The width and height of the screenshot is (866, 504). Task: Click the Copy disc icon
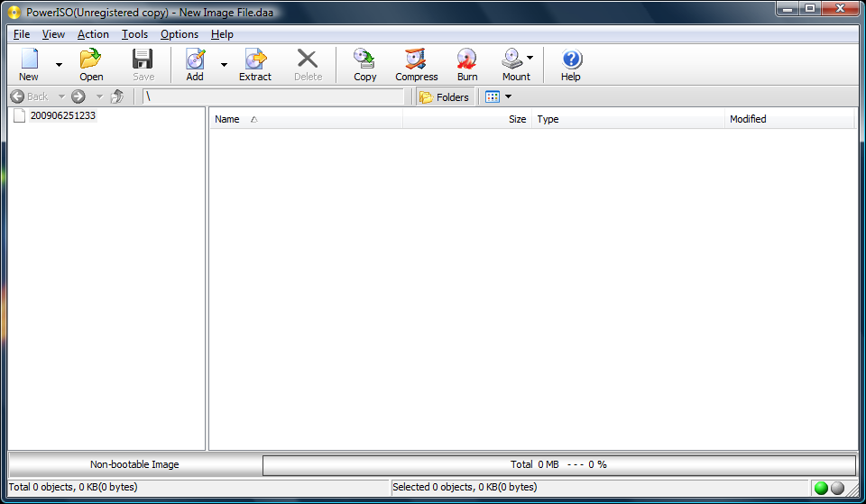coord(364,59)
